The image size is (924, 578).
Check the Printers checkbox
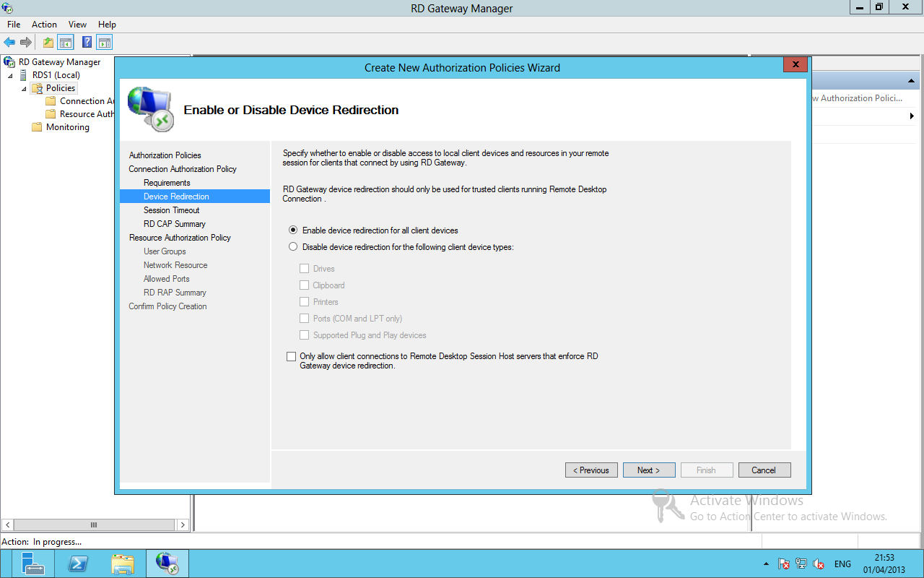tap(305, 302)
